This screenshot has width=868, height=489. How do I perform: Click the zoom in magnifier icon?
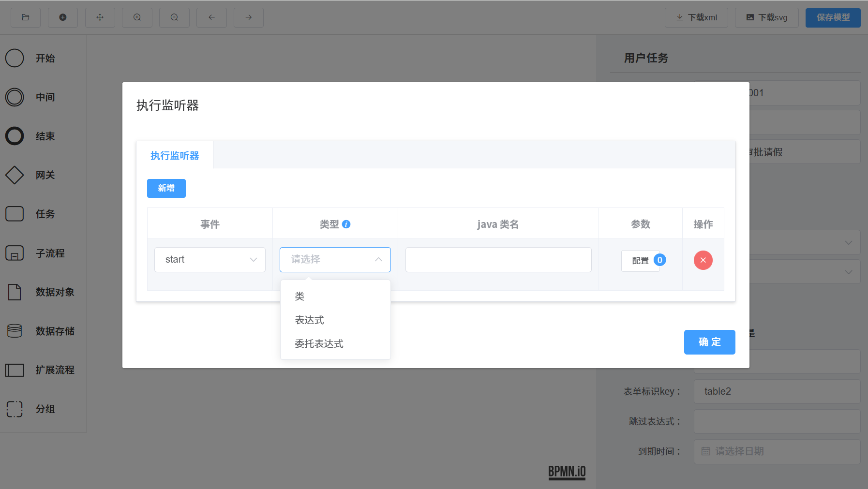point(137,17)
